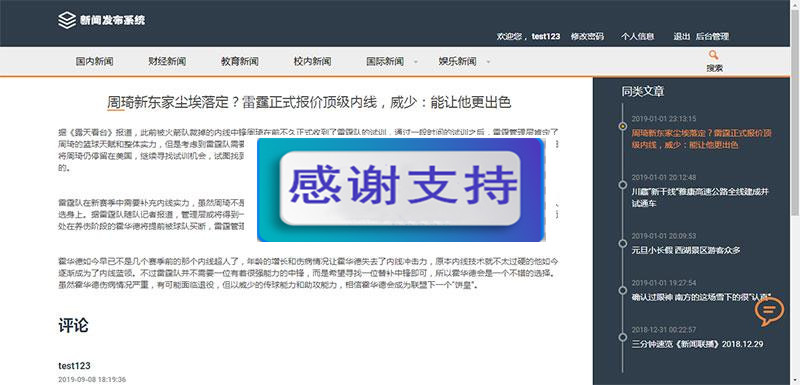Click the news system stacked-layers logo icon
This screenshot has height=385, width=800.
(67, 20)
